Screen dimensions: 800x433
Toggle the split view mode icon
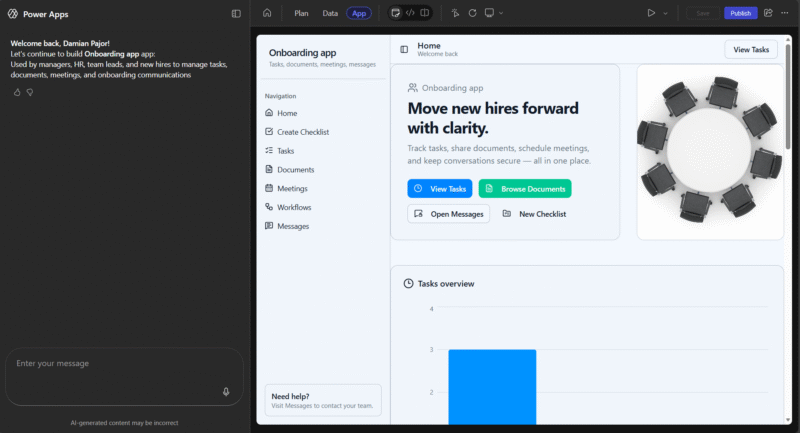(x=425, y=13)
